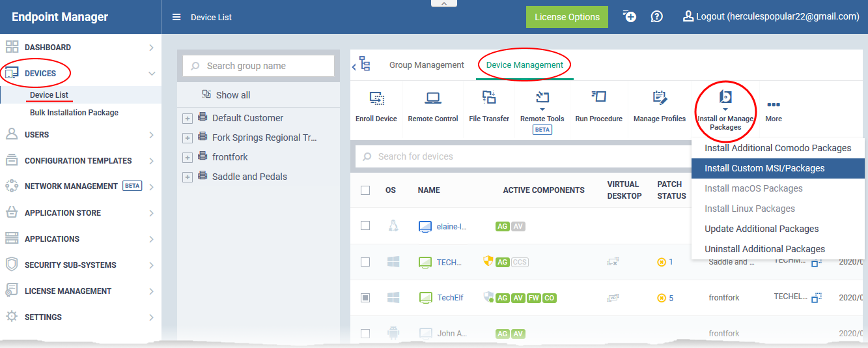Check the John A... device checkbox
The height and width of the screenshot is (348, 868).
365,333
